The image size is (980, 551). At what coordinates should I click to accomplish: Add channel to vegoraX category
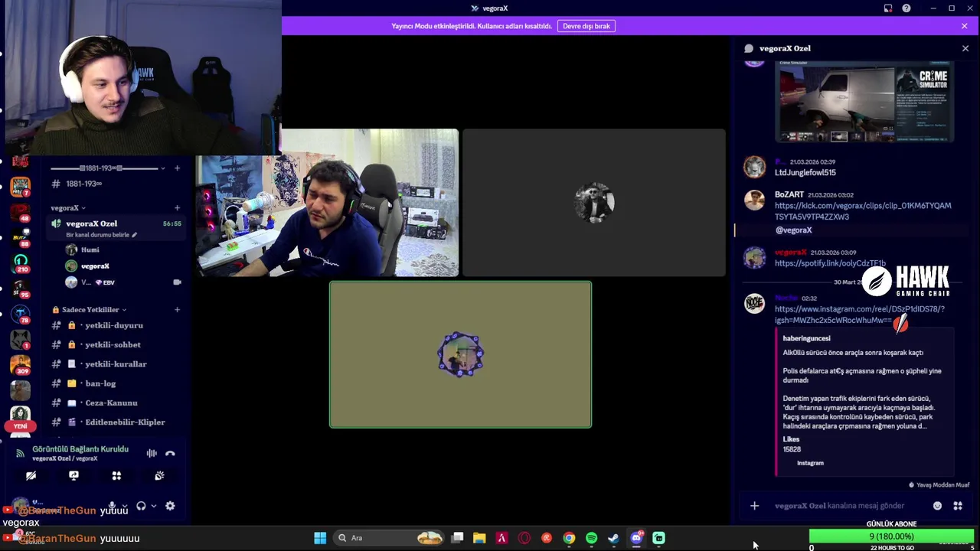pos(178,208)
